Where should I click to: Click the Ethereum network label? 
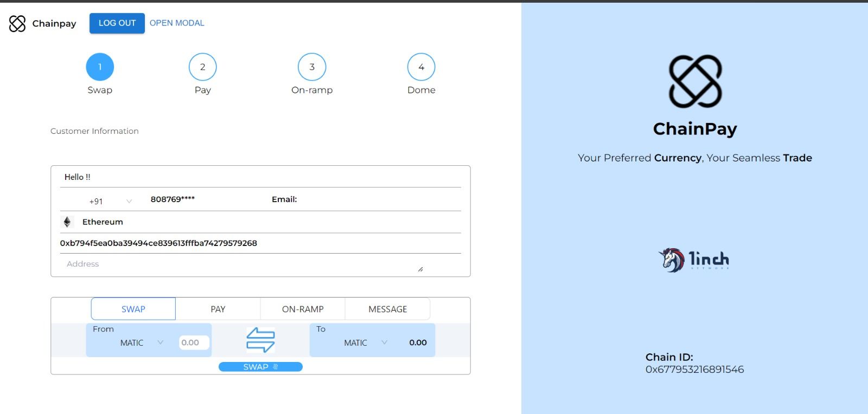(103, 222)
